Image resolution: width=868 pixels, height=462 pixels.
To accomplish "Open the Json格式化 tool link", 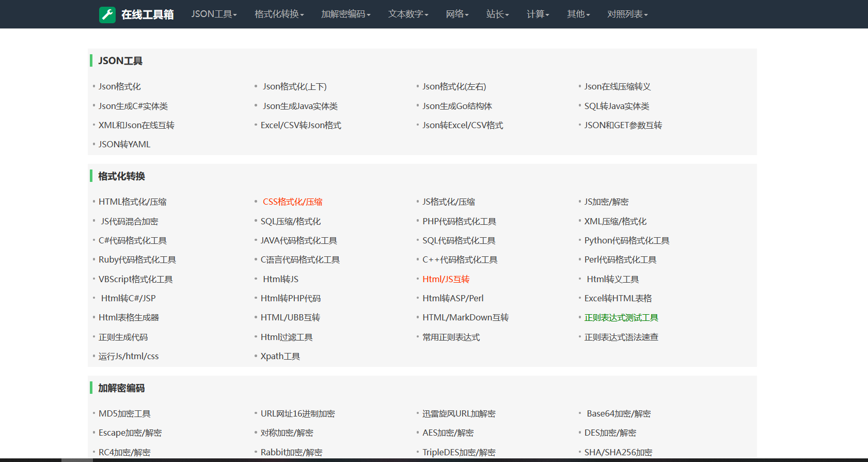I will tap(120, 87).
